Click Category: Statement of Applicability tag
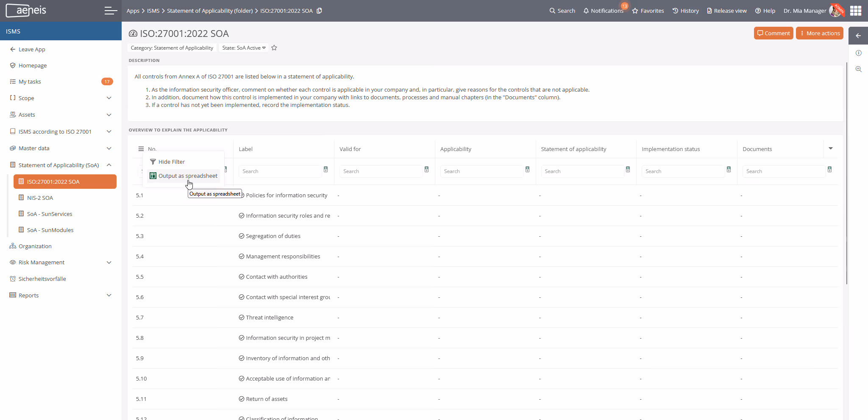Image resolution: width=868 pixels, height=420 pixels. click(172, 48)
